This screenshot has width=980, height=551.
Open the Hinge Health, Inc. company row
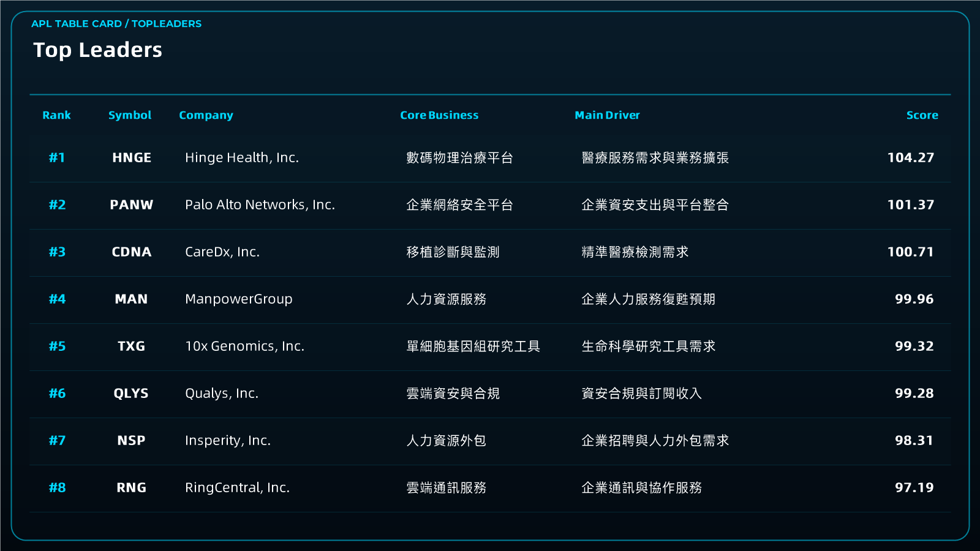[x=490, y=158]
